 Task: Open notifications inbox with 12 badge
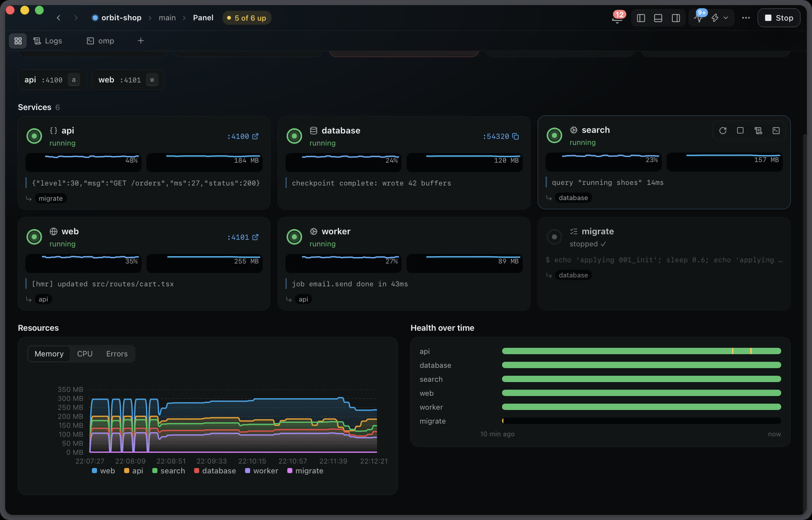618,17
